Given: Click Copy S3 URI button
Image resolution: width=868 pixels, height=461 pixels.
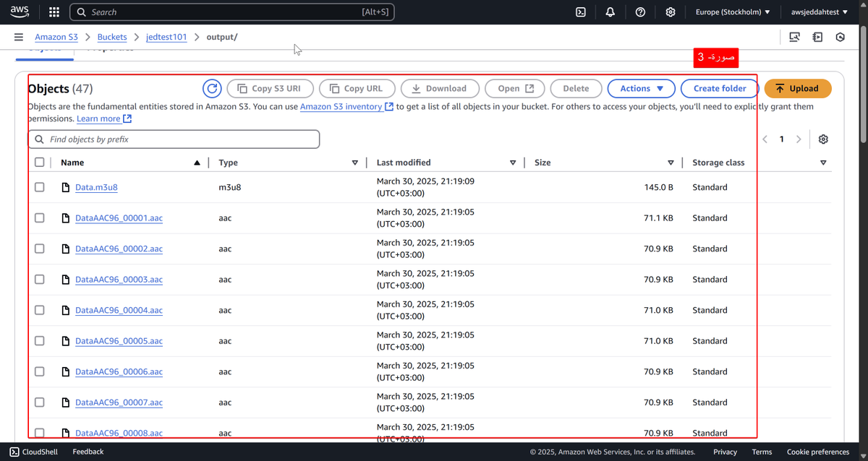Looking at the screenshot, I should (271, 88).
